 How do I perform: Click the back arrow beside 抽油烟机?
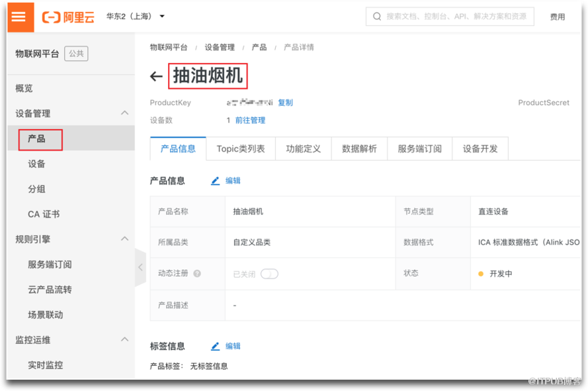pos(156,77)
